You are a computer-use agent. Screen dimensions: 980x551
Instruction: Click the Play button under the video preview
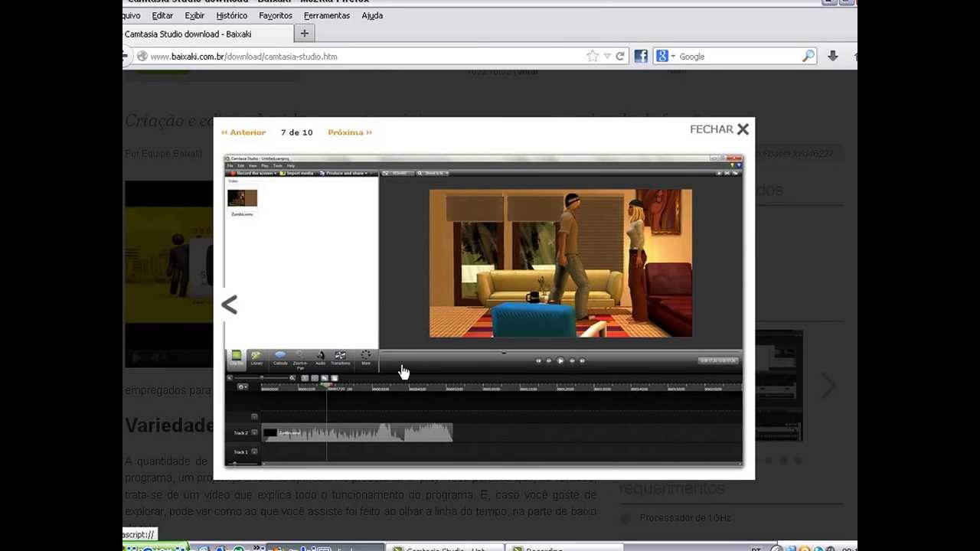click(x=560, y=360)
